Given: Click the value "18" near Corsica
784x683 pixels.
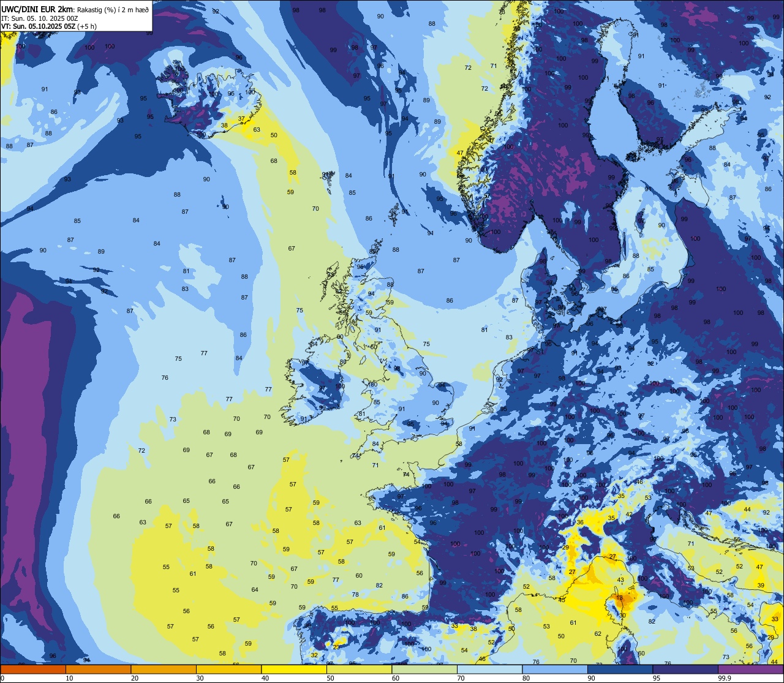Looking at the screenshot, I should click(x=619, y=598).
